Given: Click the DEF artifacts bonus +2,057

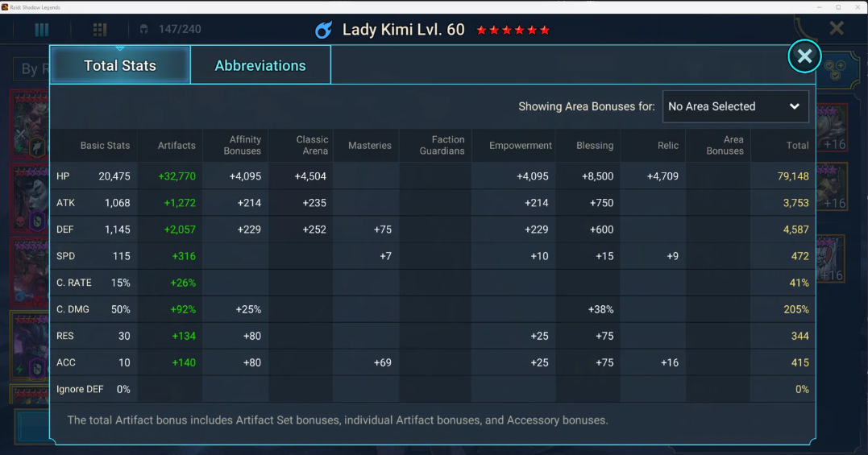Looking at the screenshot, I should (x=180, y=230).
